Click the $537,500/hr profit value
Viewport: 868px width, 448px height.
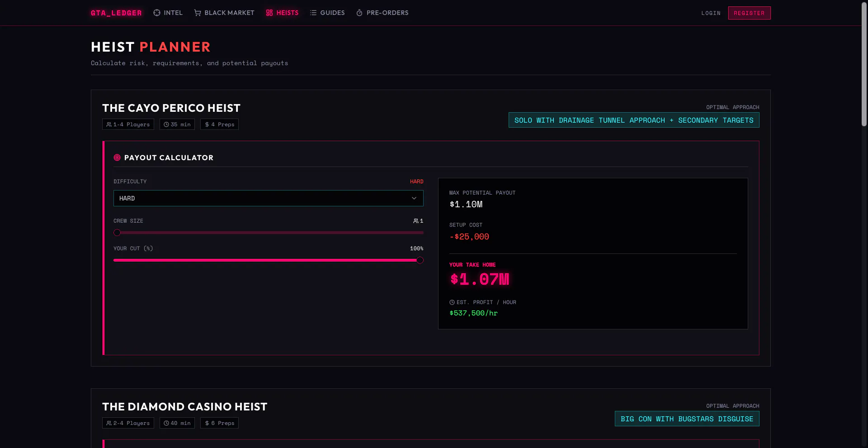pos(473,313)
